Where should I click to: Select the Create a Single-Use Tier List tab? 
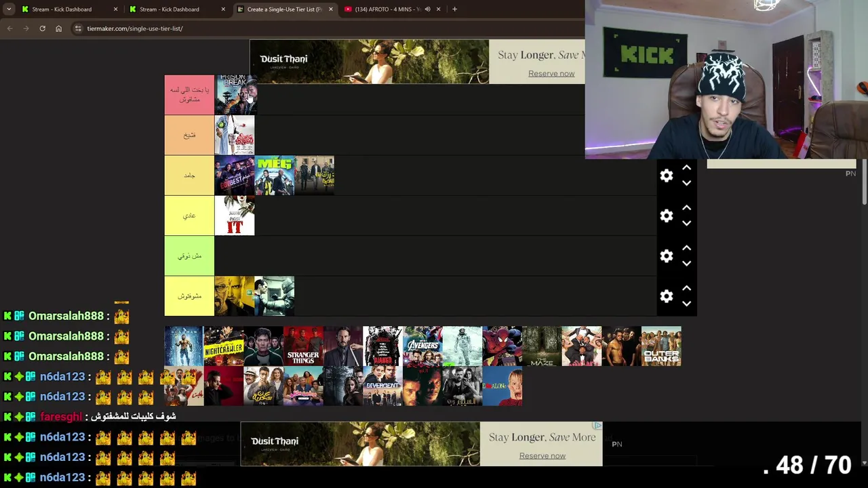284,9
